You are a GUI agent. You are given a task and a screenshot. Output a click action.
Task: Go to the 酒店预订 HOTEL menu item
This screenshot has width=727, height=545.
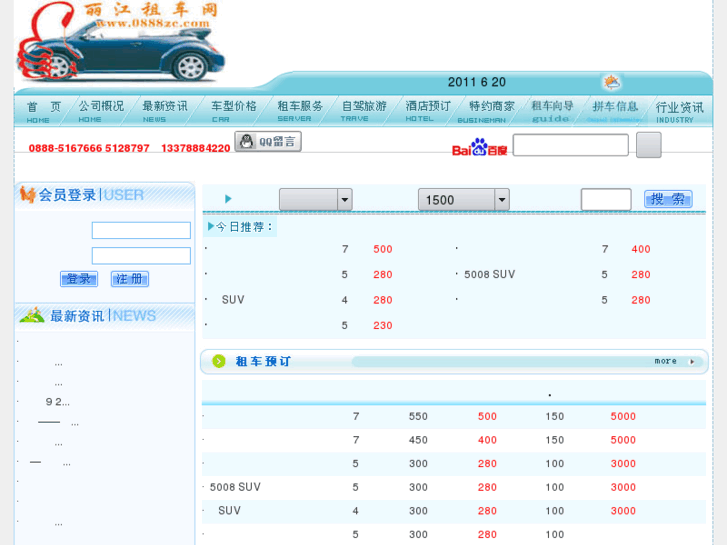[427, 110]
